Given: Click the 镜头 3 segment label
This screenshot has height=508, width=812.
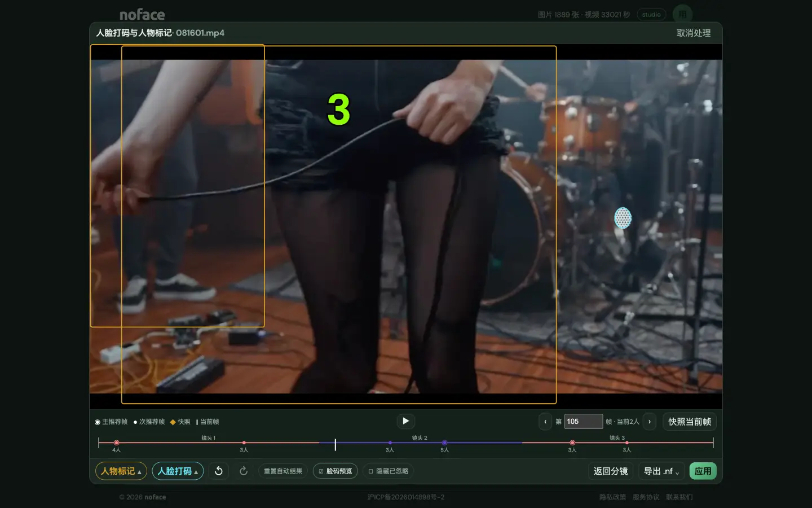Looking at the screenshot, I should click(617, 437).
